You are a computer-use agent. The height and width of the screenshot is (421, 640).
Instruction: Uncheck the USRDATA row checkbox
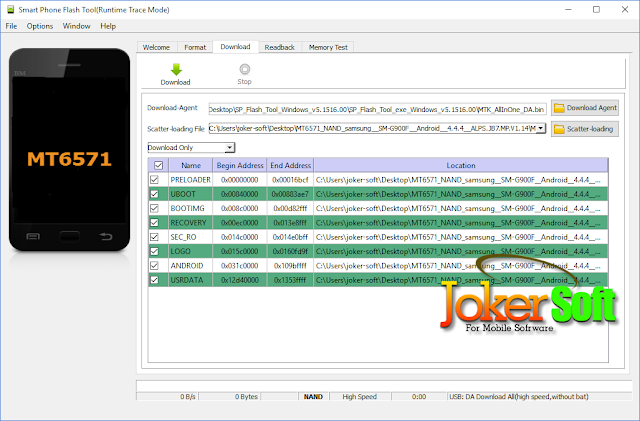(x=154, y=280)
